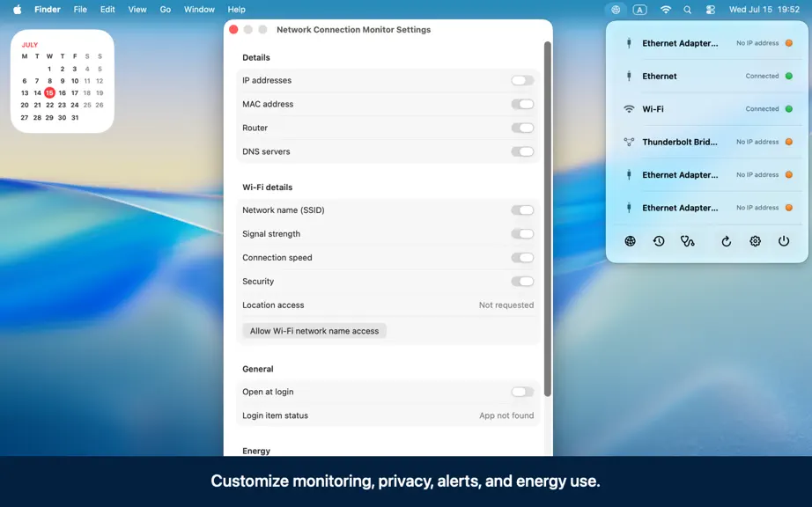Open the Go menu
812x507 pixels.
pos(166,10)
